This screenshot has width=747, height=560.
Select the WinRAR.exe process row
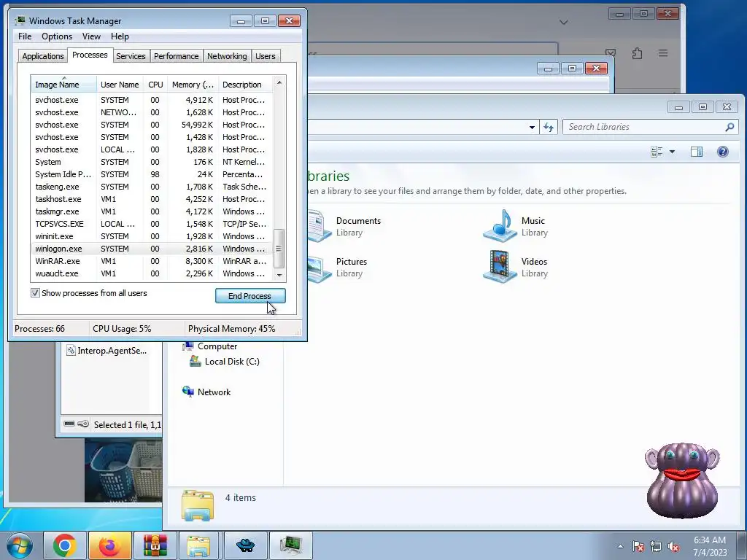[x=152, y=261]
